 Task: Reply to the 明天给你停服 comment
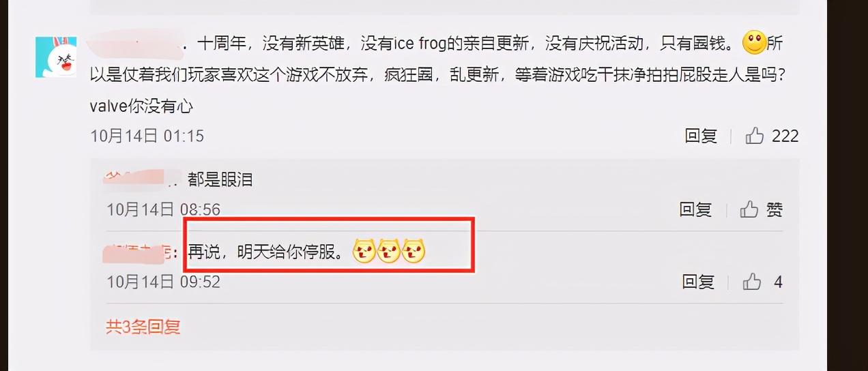pyautogui.click(x=698, y=281)
